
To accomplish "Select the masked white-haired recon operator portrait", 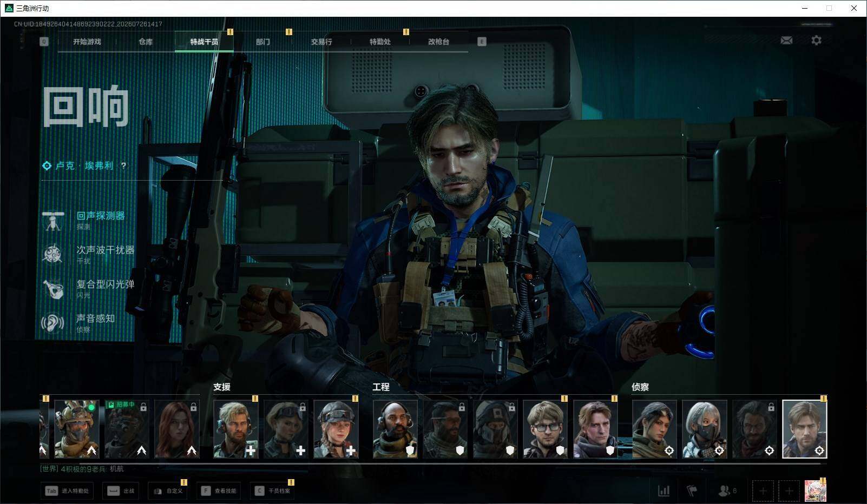I will pyautogui.click(x=704, y=429).
